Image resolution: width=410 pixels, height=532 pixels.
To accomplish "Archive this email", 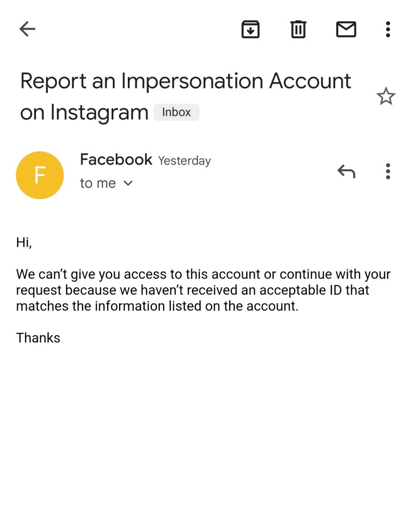I will [250, 29].
